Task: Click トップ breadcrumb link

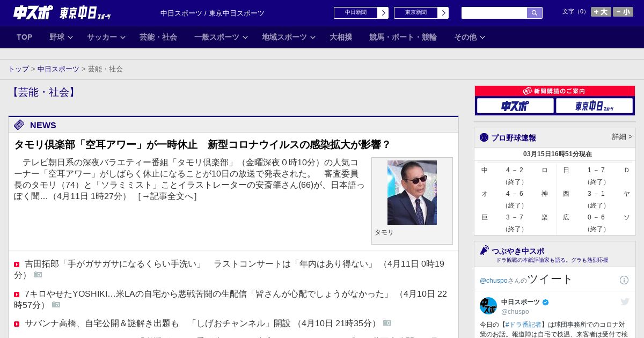Action: [18, 69]
